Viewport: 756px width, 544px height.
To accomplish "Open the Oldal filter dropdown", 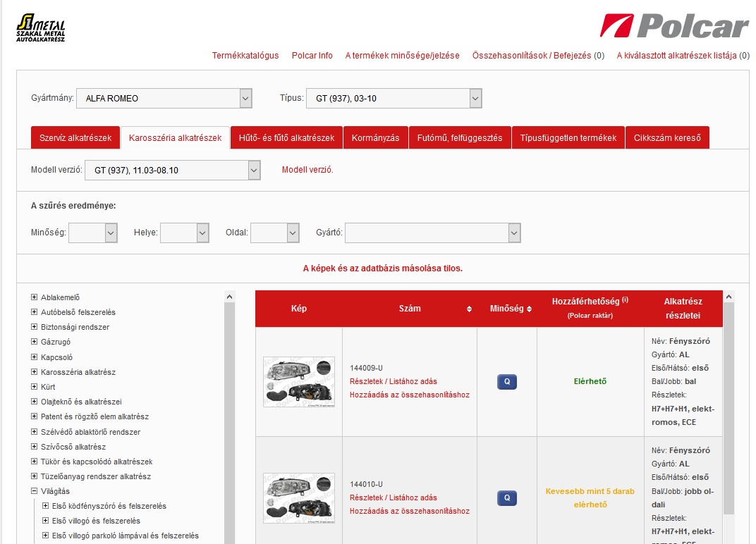I will pos(275,233).
